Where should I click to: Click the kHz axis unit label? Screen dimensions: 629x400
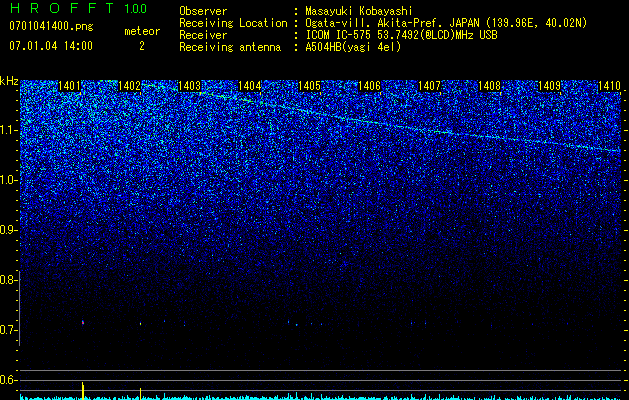pos(9,81)
